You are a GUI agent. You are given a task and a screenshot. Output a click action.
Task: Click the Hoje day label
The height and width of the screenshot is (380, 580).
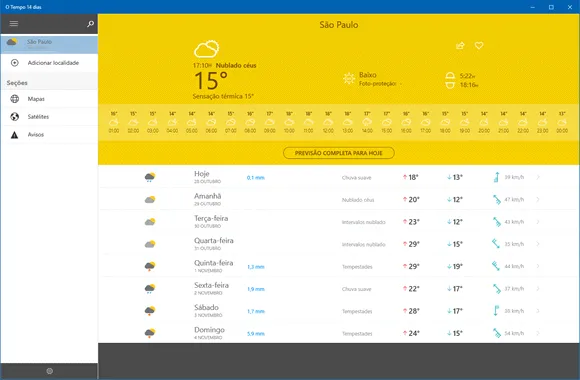point(202,174)
